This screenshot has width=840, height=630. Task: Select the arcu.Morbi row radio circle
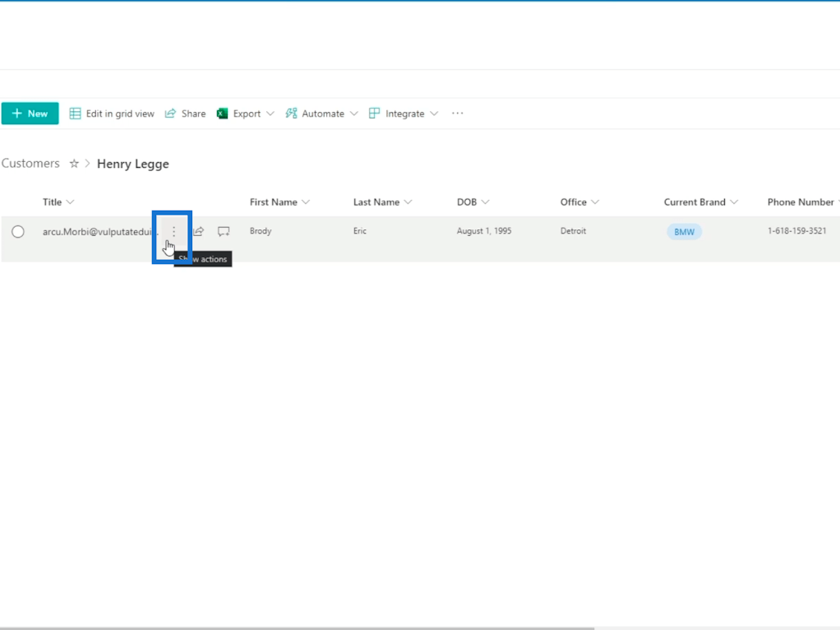pyautogui.click(x=18, y=232)
